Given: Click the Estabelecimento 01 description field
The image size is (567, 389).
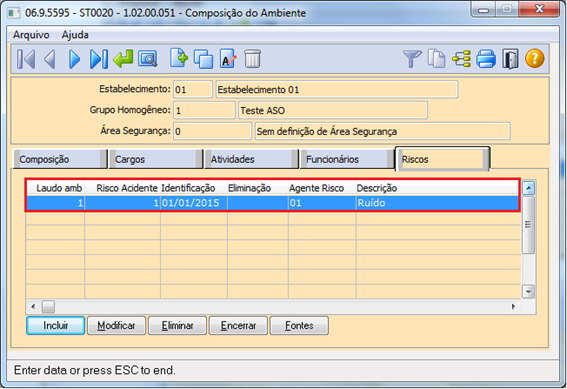Looking at the screenshot, I should point(337,89).
